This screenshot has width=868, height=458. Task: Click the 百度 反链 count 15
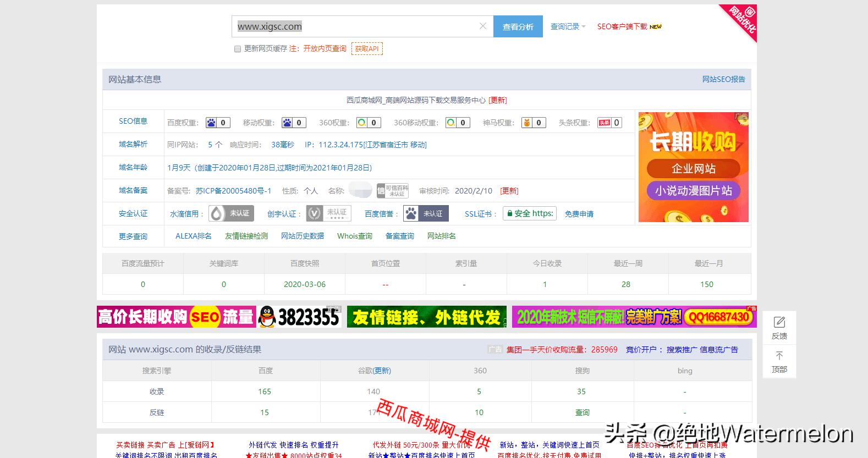pyautogui.click(x=265, y=412)
